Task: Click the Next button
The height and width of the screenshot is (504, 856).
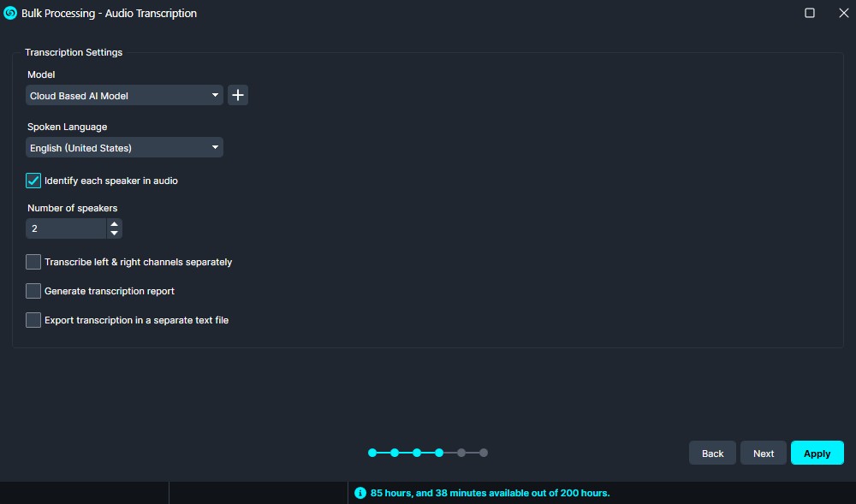Action: click(763, 453)
